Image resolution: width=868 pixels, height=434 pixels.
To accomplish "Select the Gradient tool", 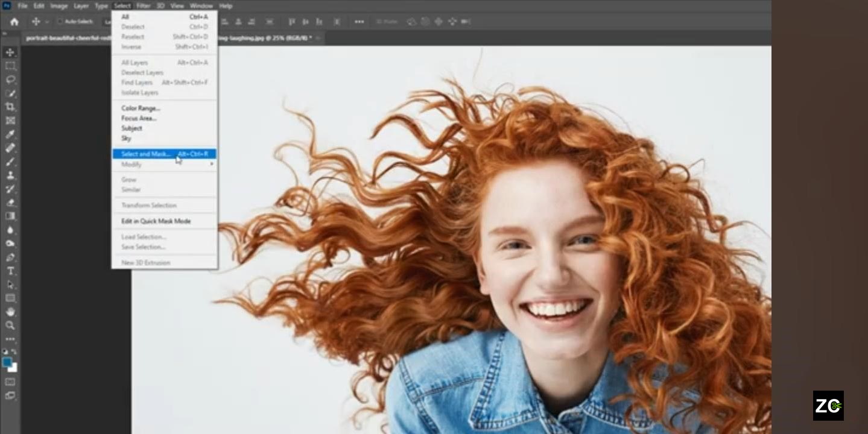I will click(x=10, y=216).
